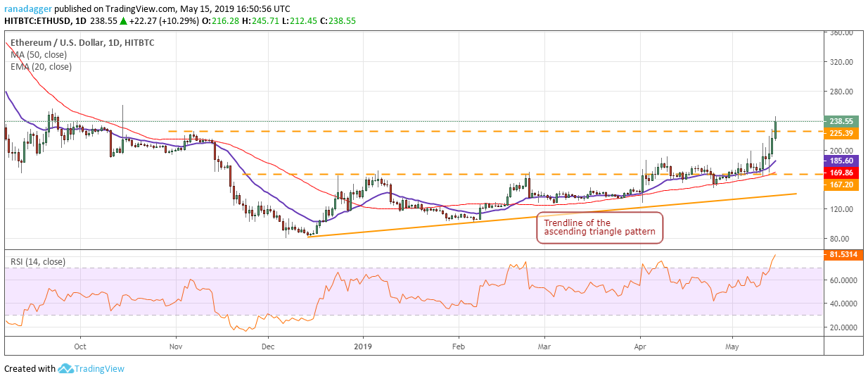Image resolution: width=868 pixels, height=381 pixels.
Task: Click the 200.00 price axis label
Action: click(841, 151)
